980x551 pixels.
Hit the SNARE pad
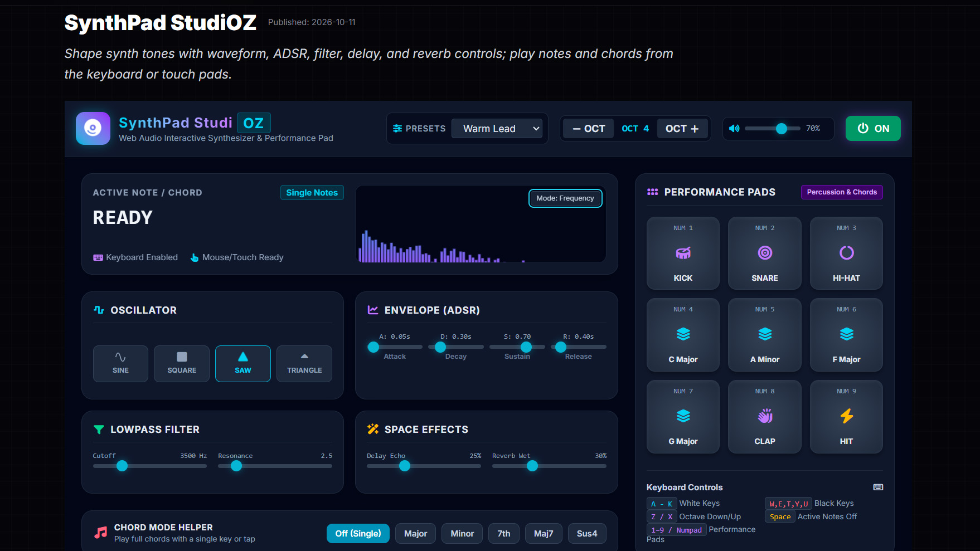click(765, 253)
